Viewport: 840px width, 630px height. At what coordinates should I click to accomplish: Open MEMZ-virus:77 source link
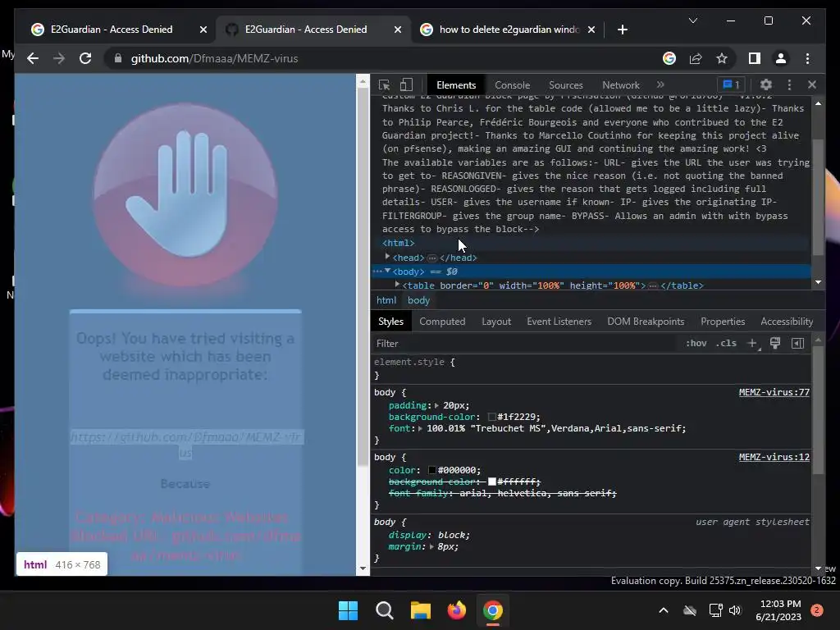(x=774, y=392)
